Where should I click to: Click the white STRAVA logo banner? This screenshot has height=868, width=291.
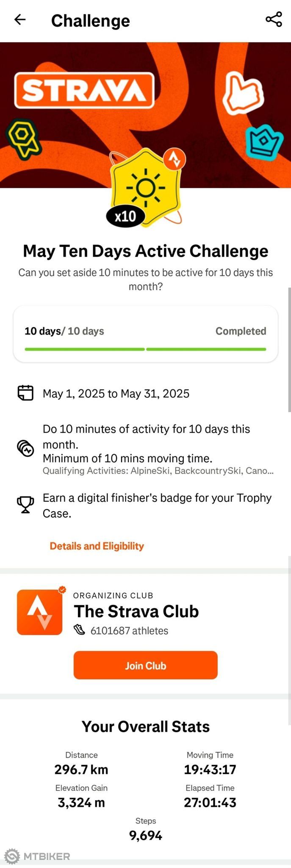[x=84, y=90]
